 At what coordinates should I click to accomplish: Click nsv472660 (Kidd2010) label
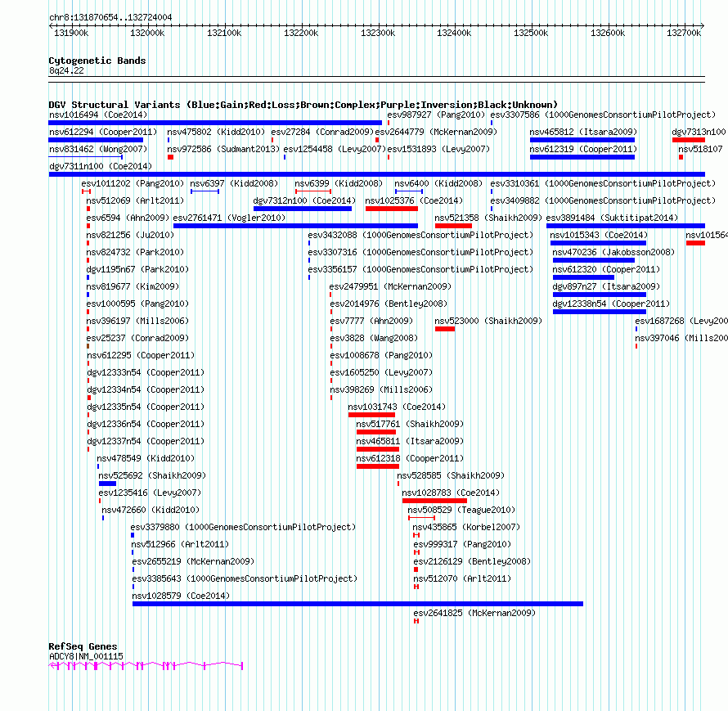[x=151, y=510]
